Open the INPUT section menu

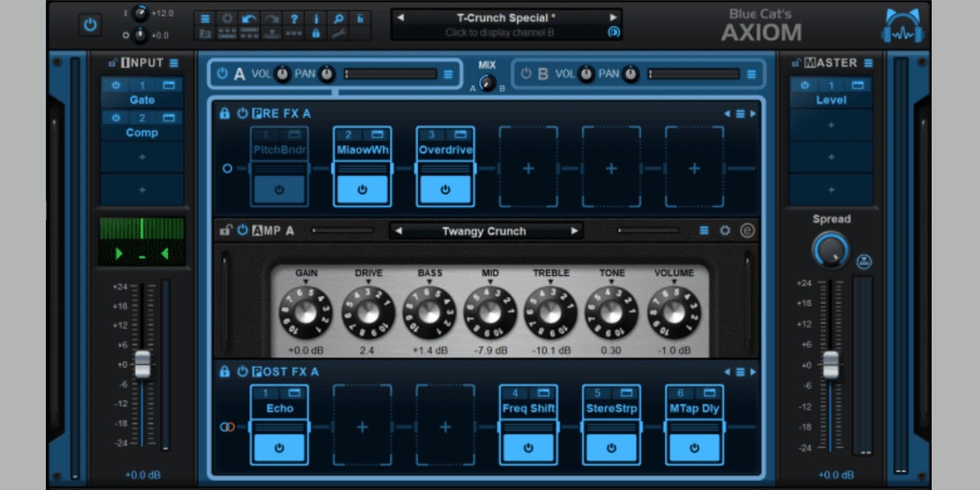tap(174, 63)
